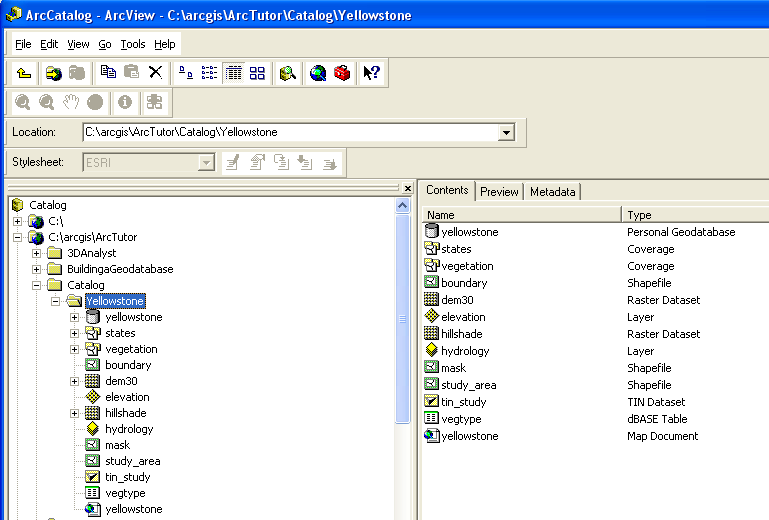Click the tree scrollbar up arrow
The width and height of the screenshot is (769, 520).
pos(403,206)
